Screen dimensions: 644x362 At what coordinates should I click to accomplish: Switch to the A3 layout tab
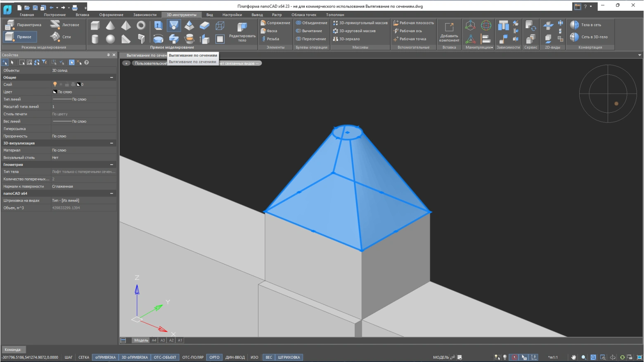click(163, 341)
